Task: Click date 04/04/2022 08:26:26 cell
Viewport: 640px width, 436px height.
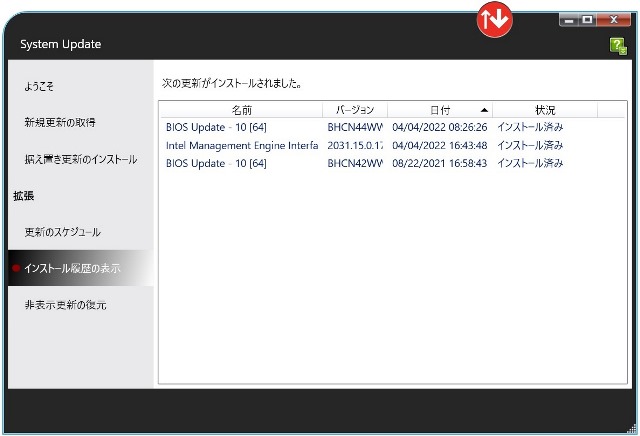Action: click(x=440, y=127)
